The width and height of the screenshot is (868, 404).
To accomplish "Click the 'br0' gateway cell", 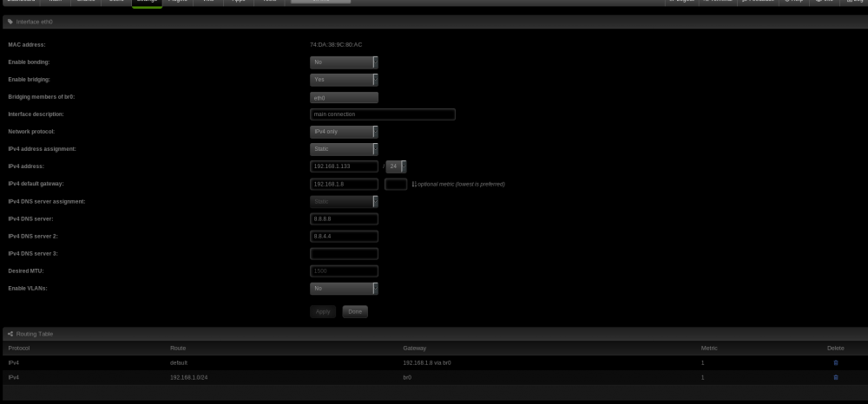I will pyautogui.click(x=407, y=377).
